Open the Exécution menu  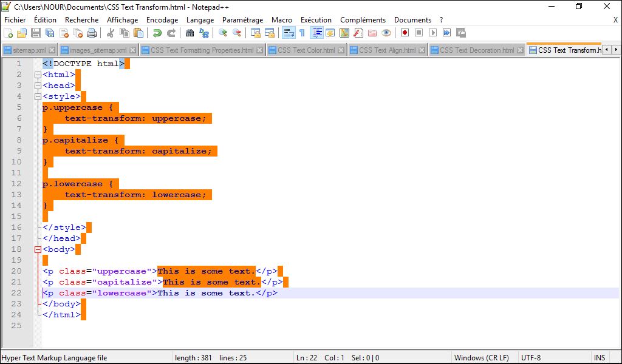tap(316, 20)
